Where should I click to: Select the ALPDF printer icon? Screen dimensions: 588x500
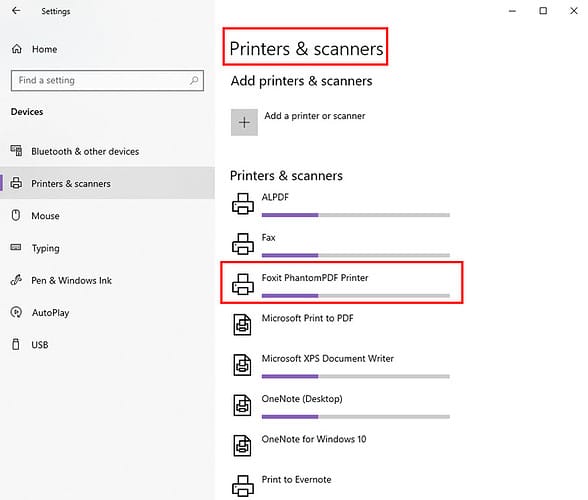click(243, 204)
